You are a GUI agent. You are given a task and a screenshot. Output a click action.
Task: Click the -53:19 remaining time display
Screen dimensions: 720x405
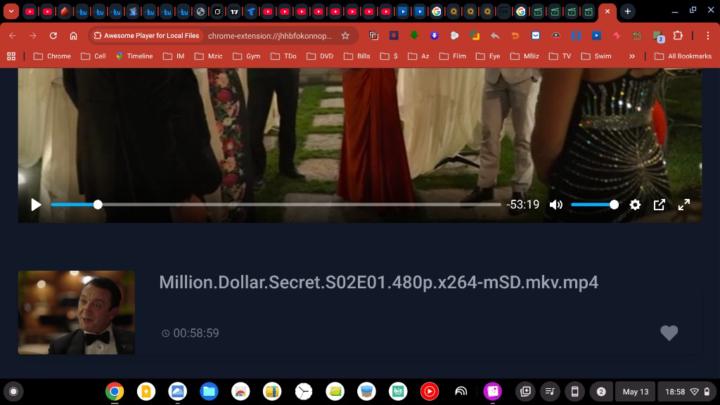[x=523, y=205]
